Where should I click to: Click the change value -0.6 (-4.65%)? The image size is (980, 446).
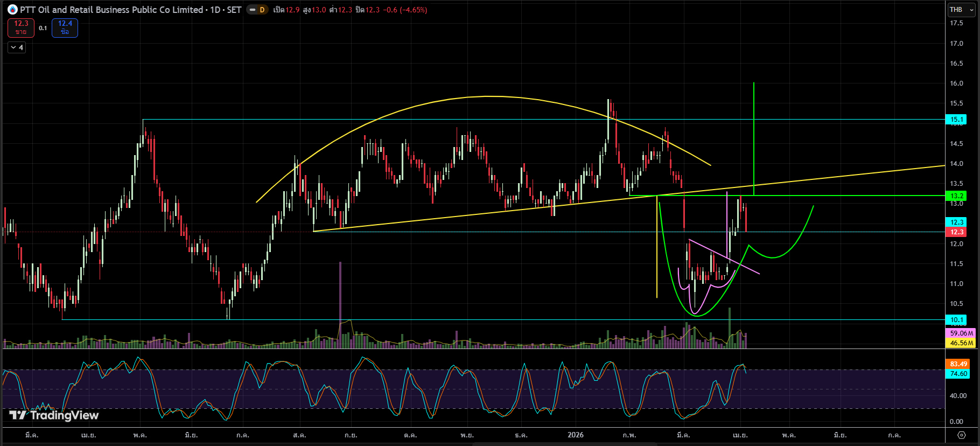(405, 10)
